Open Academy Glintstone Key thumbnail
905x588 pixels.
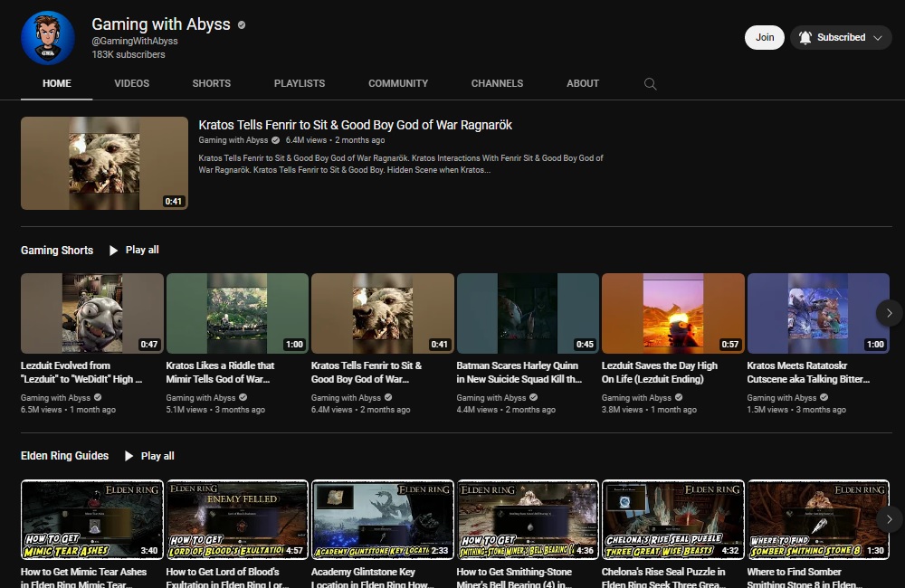point(383,519)
